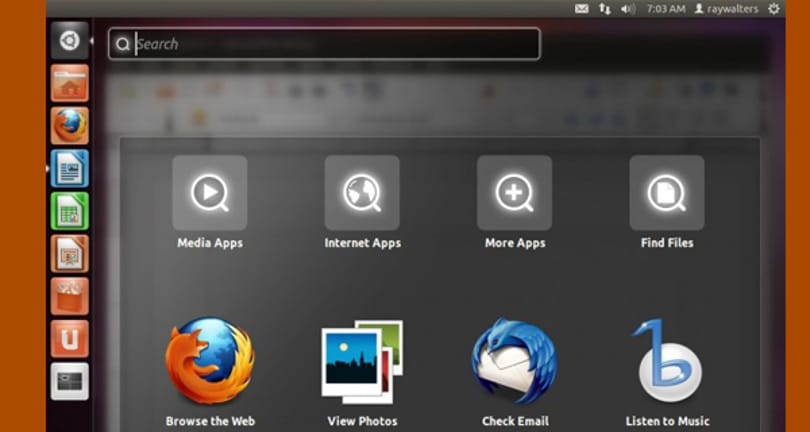Open the sound volume indicator
The width and height of the screenshot is (810, 432).
point(628,9)
